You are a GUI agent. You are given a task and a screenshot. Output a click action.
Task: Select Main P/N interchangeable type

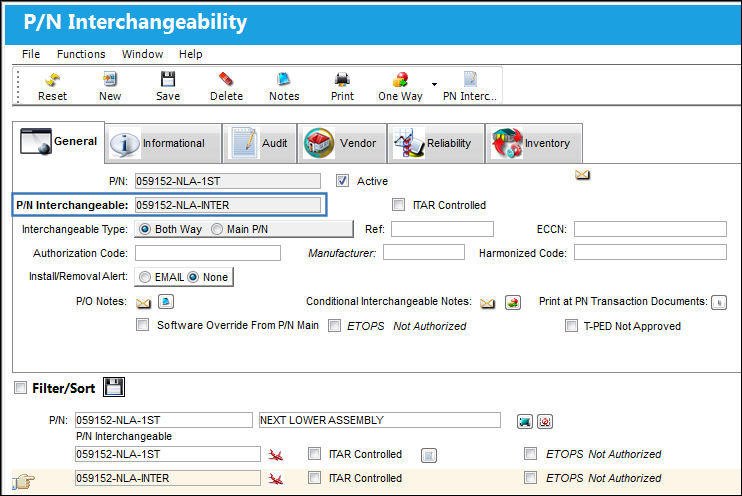[217, 229]
